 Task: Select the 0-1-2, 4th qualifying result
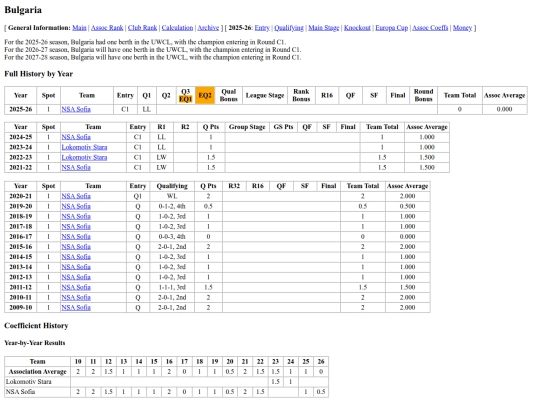click(x=172, y=206)
